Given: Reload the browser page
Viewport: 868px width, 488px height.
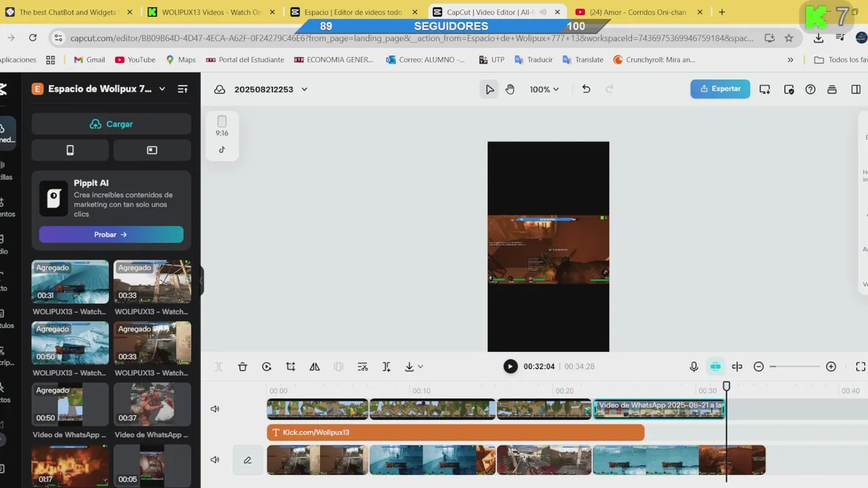Looking at the screenshot, I should [33, 38].
